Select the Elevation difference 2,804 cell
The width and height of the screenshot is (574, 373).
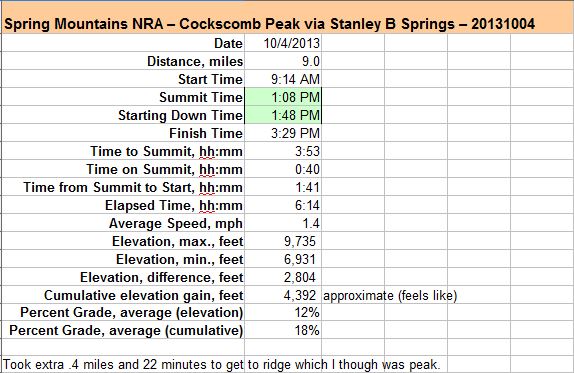(283, 277)
